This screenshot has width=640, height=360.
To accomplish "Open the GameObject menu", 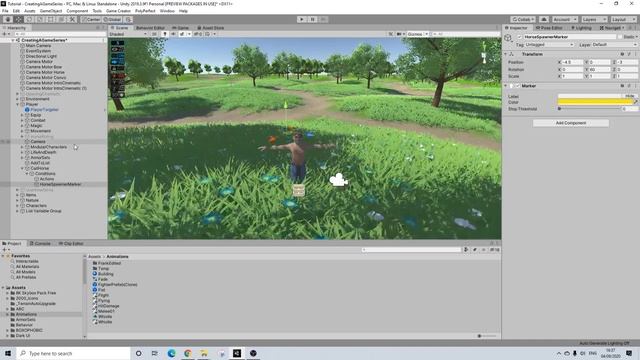I will pos(51,11).
